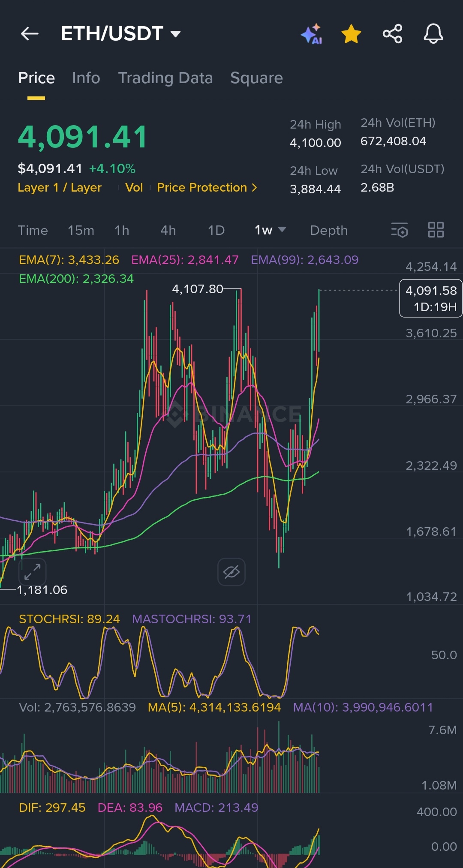This screenshot has height=868, width=463.
Task: Select the 15m chart interval
Action: (81, 230)
